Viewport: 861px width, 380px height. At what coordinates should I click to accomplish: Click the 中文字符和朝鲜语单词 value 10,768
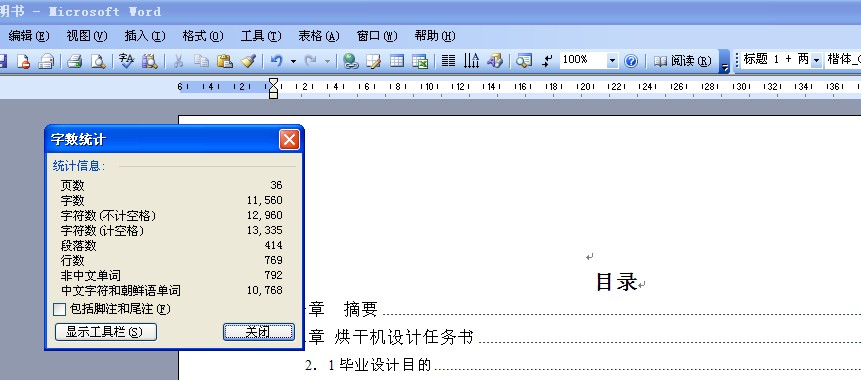click(x=265, y=290)
